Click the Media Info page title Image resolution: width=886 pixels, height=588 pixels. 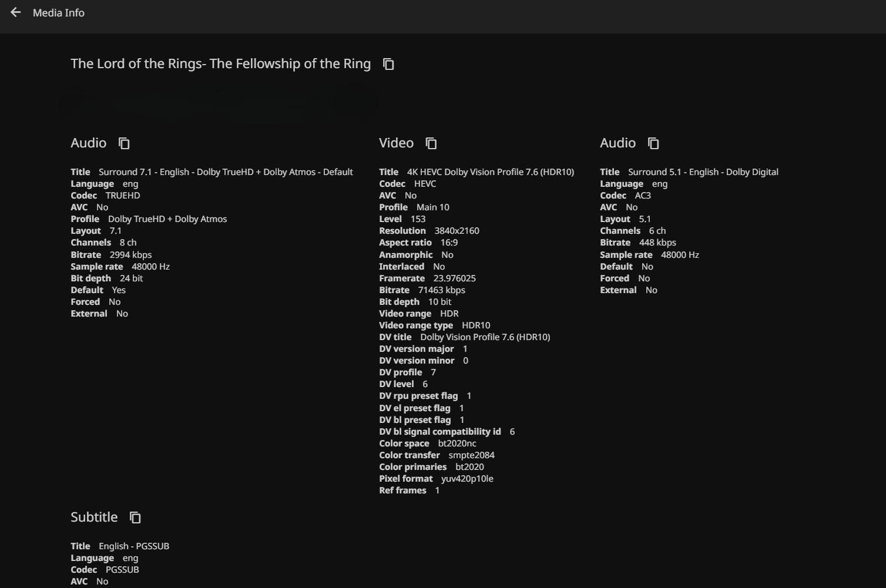[x=59, y=13]
